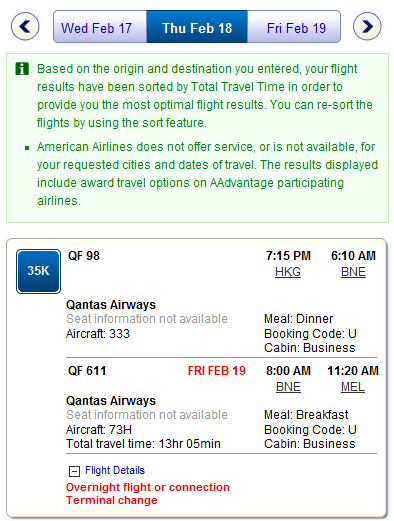
Task: Select the Thu Feb 18 tab
Action: coord(197,27)
